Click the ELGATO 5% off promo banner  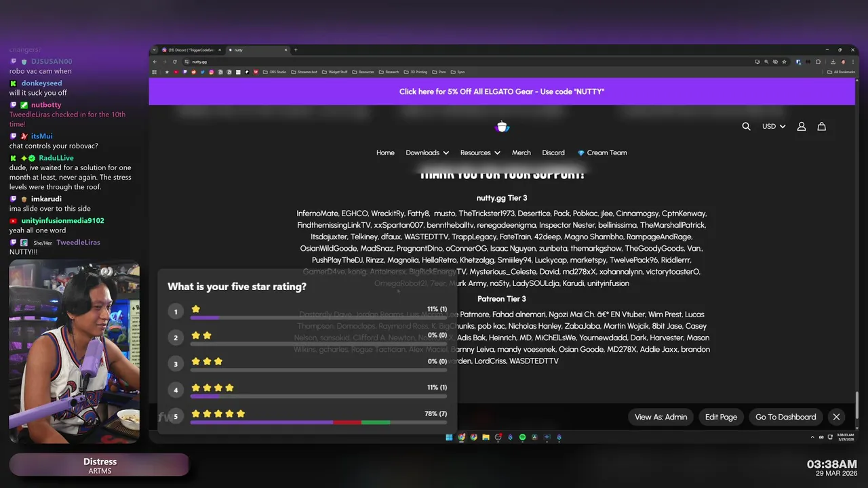(502, 91)
